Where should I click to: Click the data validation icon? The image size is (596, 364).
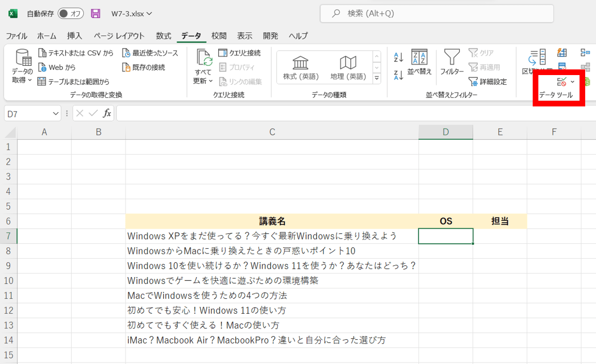pyautogui.click(x=562, y=82)
